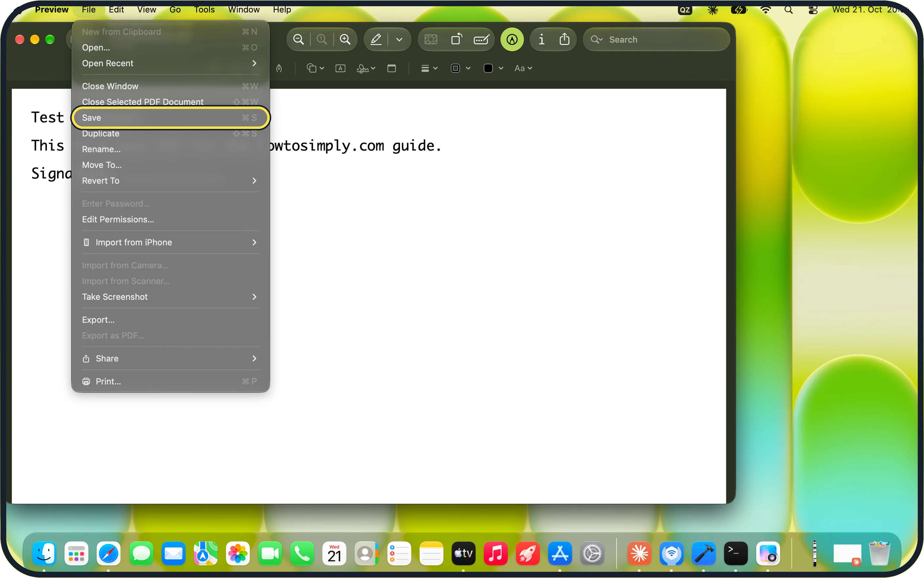Choose Duplicate from the File menu
This screenshot has width=924, height=578.
point(171,134)
